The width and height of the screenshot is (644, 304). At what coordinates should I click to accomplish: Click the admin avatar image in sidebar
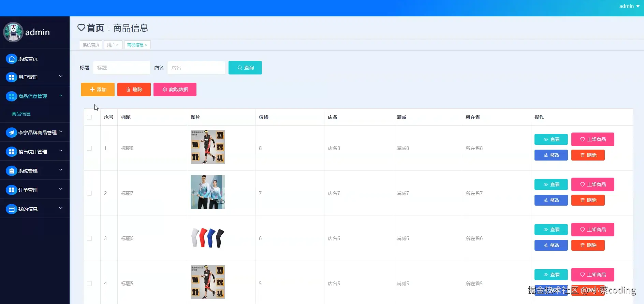click(13, 32)
